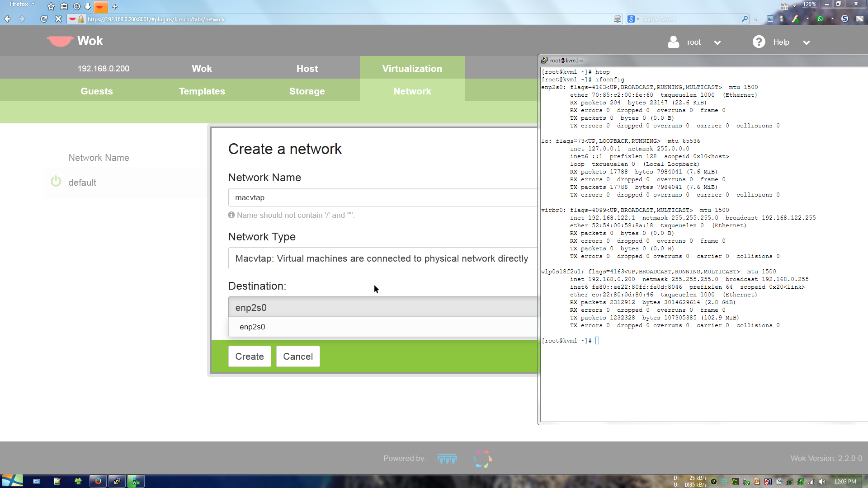The image size is (868, 488).
Task: Expand the Destination combo box
Action: 382,307
